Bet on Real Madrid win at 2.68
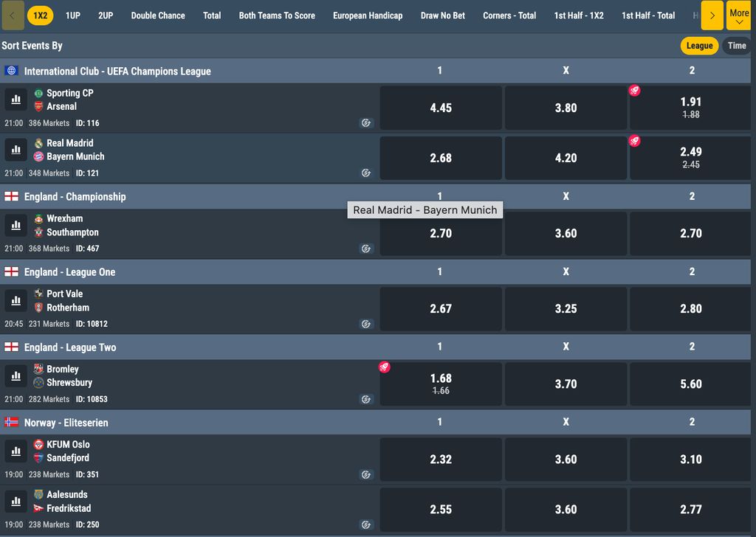 tap(441, 158)
